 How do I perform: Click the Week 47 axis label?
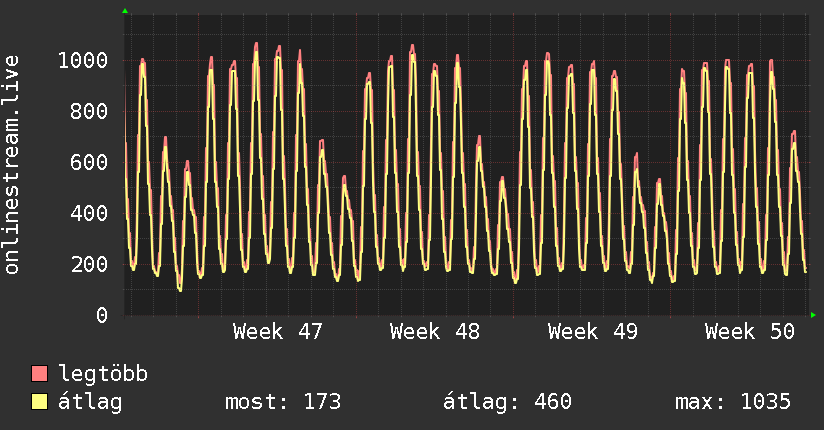pyautogui.click(x=277, y=332)
